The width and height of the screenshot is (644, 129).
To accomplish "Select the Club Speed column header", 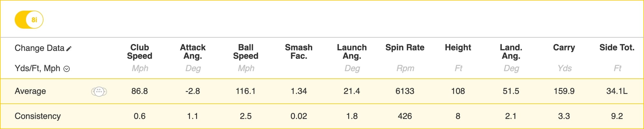I will pos(139,52).
